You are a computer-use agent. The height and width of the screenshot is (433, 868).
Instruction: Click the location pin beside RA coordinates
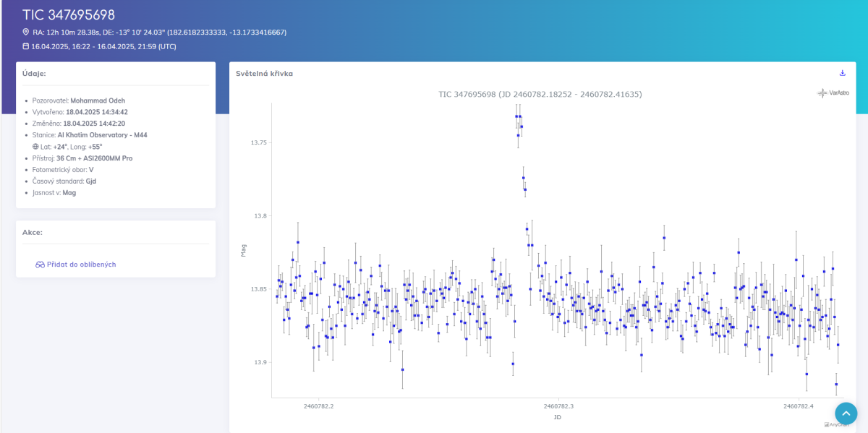(x=26, y=33)
